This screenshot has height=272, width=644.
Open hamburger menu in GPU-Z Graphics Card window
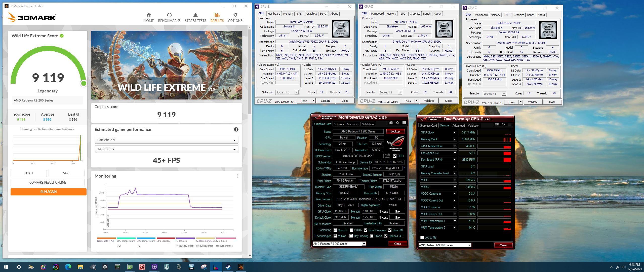click(404, 123)
